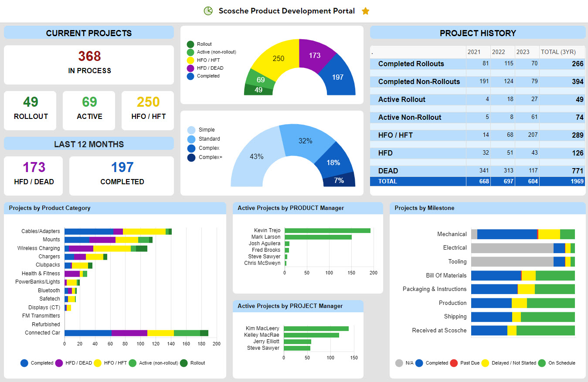
Task: Click the Complex+ legend dot in the complexity gauge
Action: [x=191, y=157]
